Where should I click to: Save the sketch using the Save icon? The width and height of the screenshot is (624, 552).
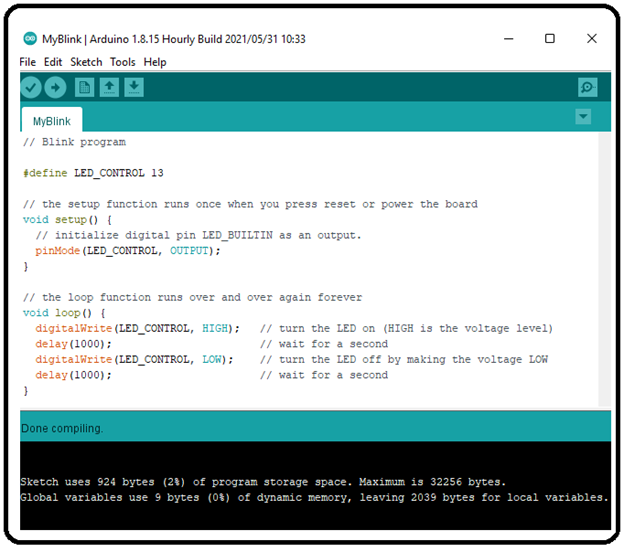click(133, 88)
